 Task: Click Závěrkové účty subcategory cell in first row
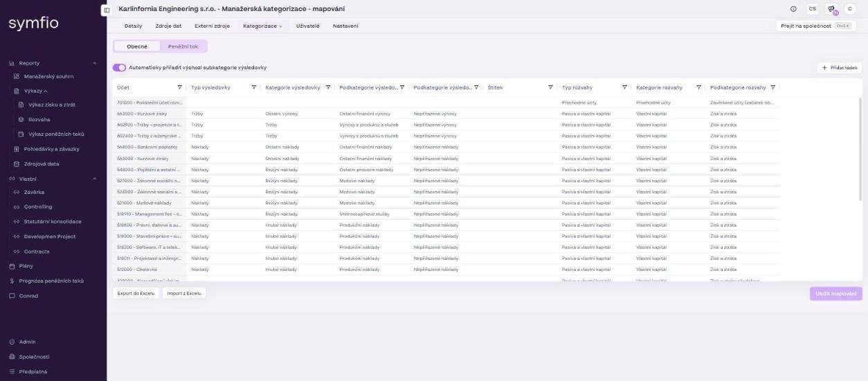(743, 103)
